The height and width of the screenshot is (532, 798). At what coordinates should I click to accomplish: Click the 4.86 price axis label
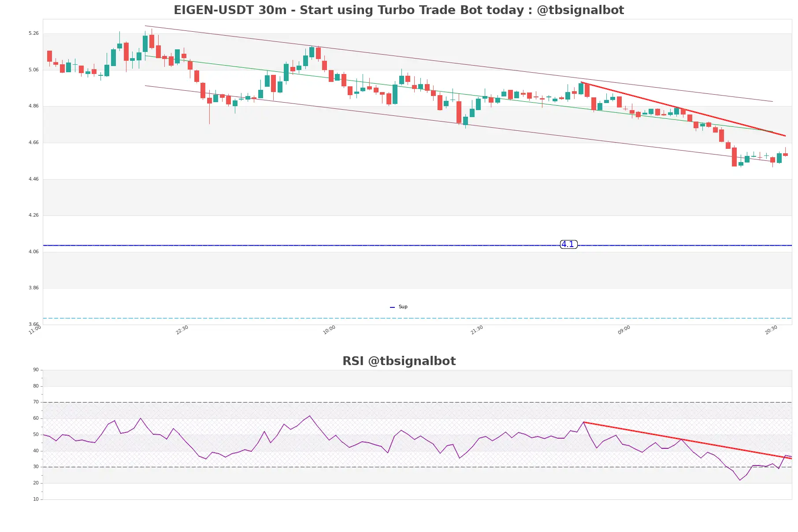(33, 106)
